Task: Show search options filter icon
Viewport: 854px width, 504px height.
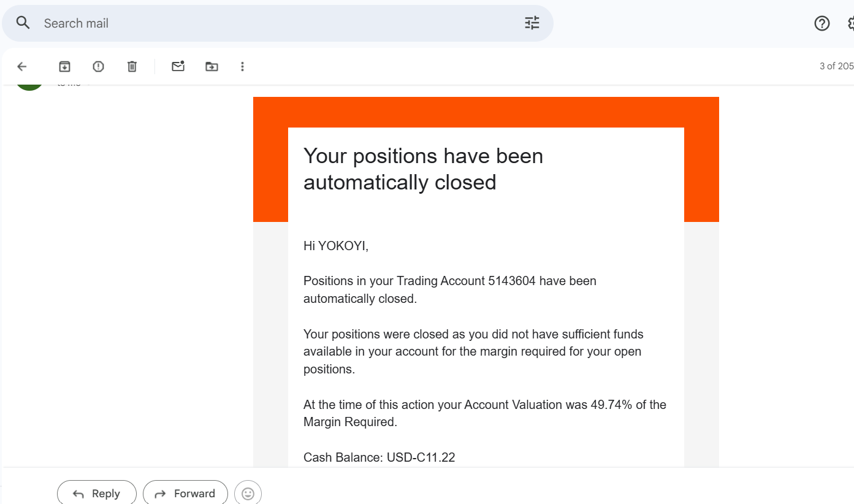Action: [532, 23]
